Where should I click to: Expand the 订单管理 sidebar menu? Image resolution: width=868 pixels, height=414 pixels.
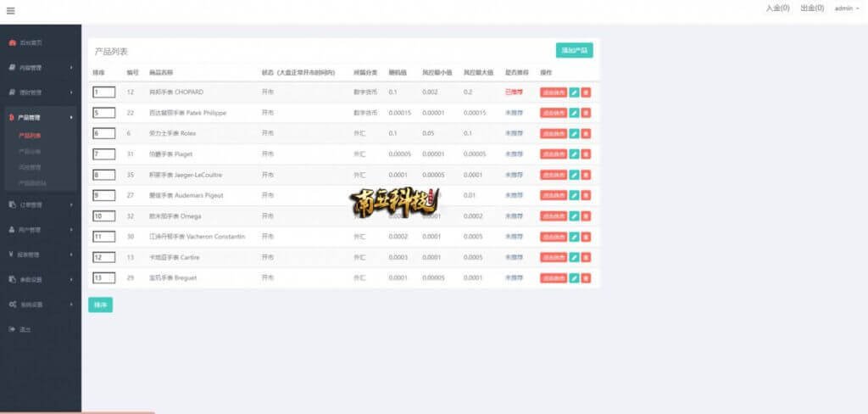[x=31, y=204]
